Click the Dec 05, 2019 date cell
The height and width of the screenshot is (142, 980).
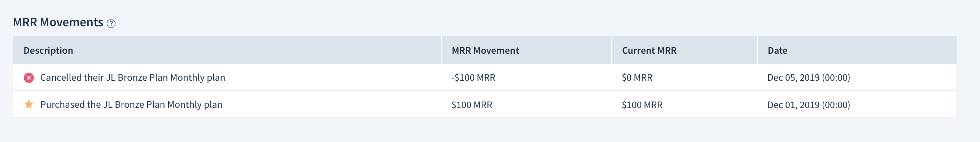[x=808, y=77]
